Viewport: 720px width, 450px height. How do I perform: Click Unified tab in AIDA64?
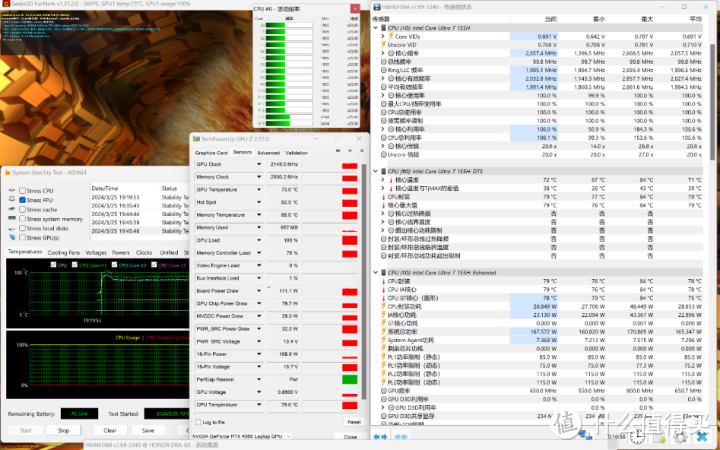169,253
